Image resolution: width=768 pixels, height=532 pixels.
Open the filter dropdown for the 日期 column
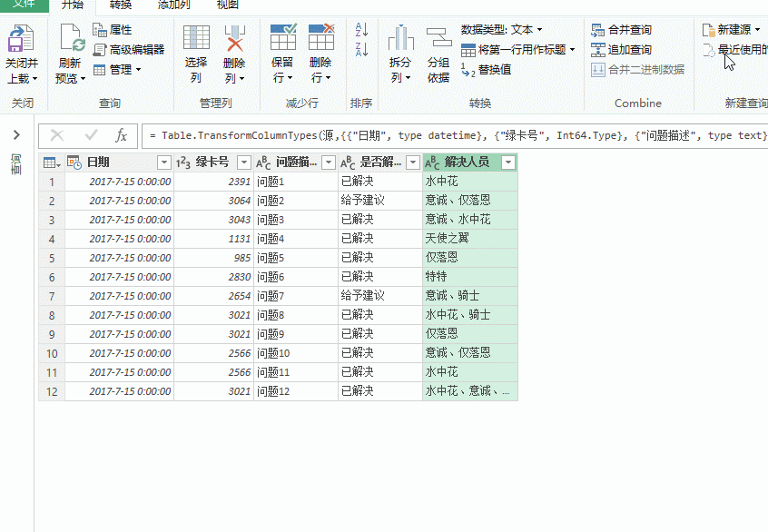(x=164, y=163)
